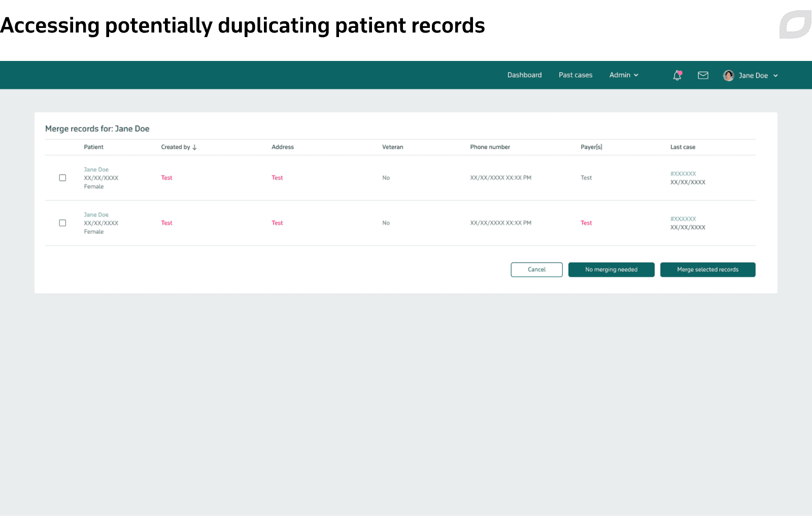Tick the second Jane Doe record checkbox

pyautogui.click(x=62, y=223)
